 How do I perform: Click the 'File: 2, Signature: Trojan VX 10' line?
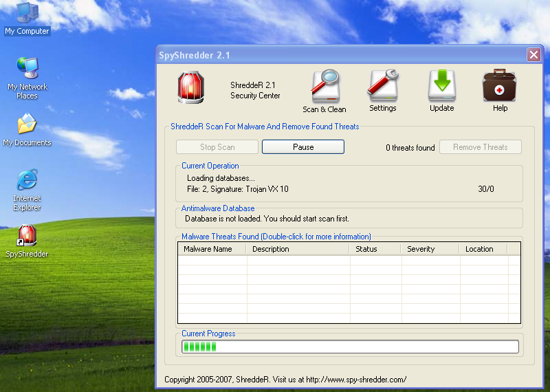tap(237, 189)
